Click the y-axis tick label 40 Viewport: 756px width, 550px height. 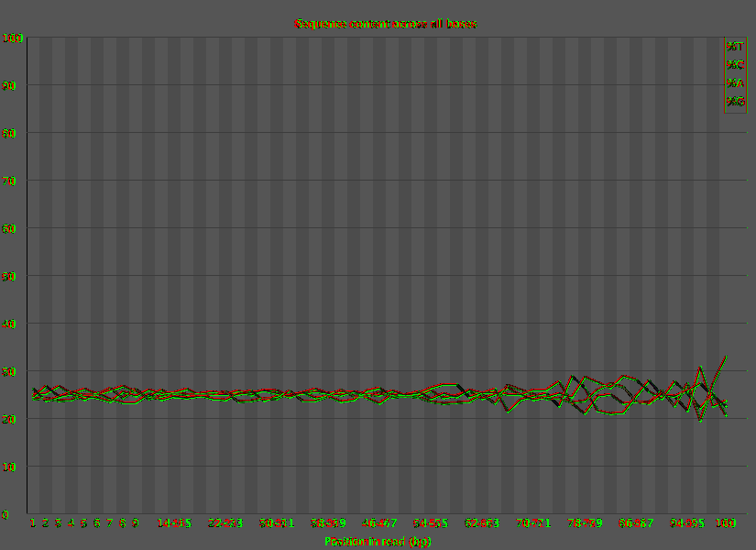(x=9, y=324)
